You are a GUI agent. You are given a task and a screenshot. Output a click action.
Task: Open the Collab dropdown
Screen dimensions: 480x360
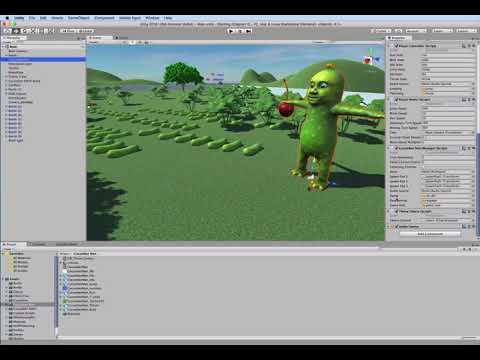coord(381,31)
